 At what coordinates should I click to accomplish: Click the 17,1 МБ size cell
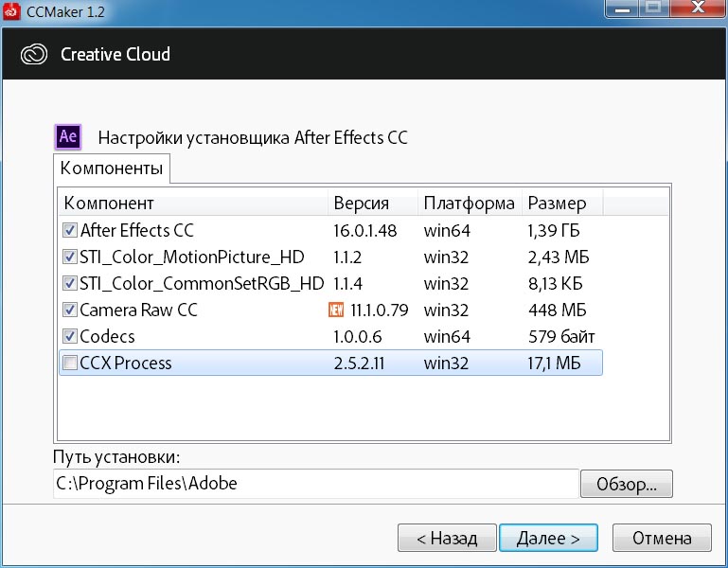(x=554, y=363)
